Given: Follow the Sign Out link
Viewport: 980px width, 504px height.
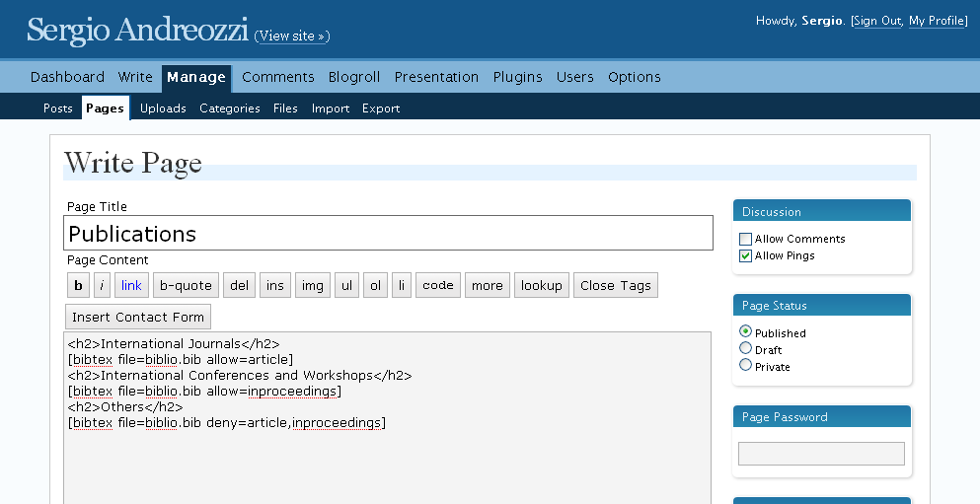Looking at the screenshot, I should 877,21.
